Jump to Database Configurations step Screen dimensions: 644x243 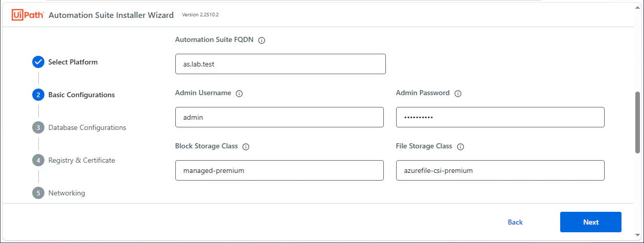tap(87, 127)
